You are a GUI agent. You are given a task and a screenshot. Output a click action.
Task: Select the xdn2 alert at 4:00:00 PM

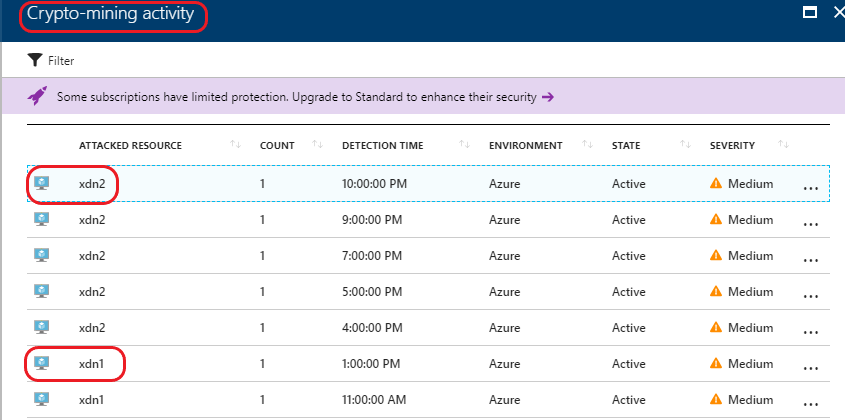(x=428, y=328)
